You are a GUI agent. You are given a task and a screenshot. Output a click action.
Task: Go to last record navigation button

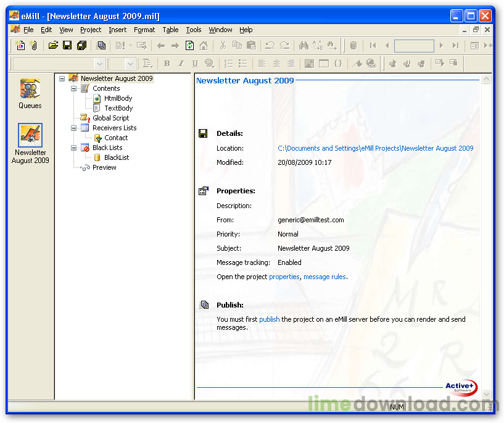coord(455,46)
